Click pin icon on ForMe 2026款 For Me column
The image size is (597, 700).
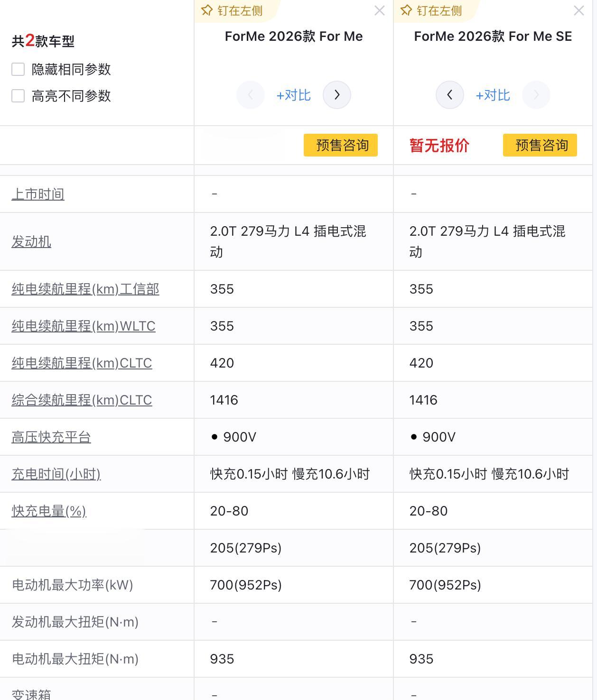click(206, 10)
